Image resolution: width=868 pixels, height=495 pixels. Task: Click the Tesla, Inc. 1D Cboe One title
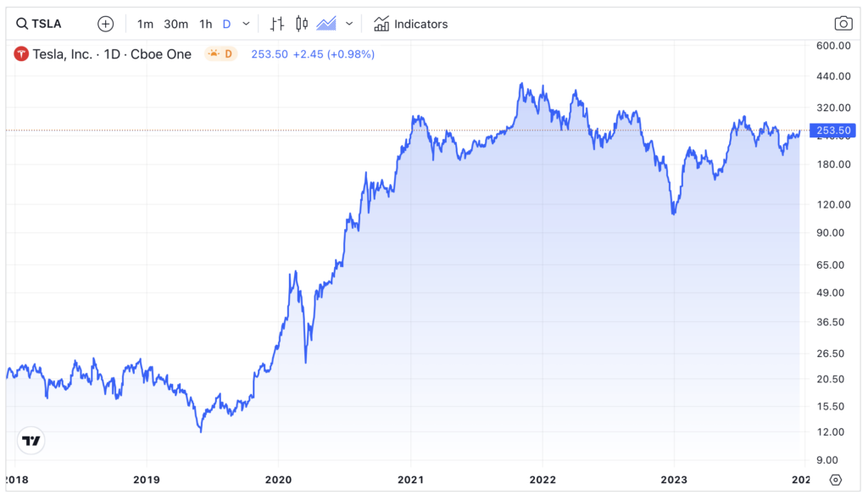click(112, 54)
